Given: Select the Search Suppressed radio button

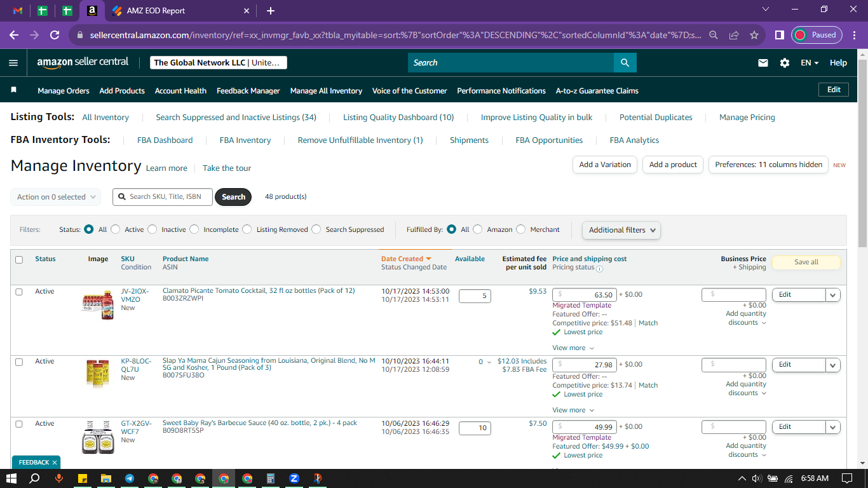Looking at the screenshot, I should [316, 229].
